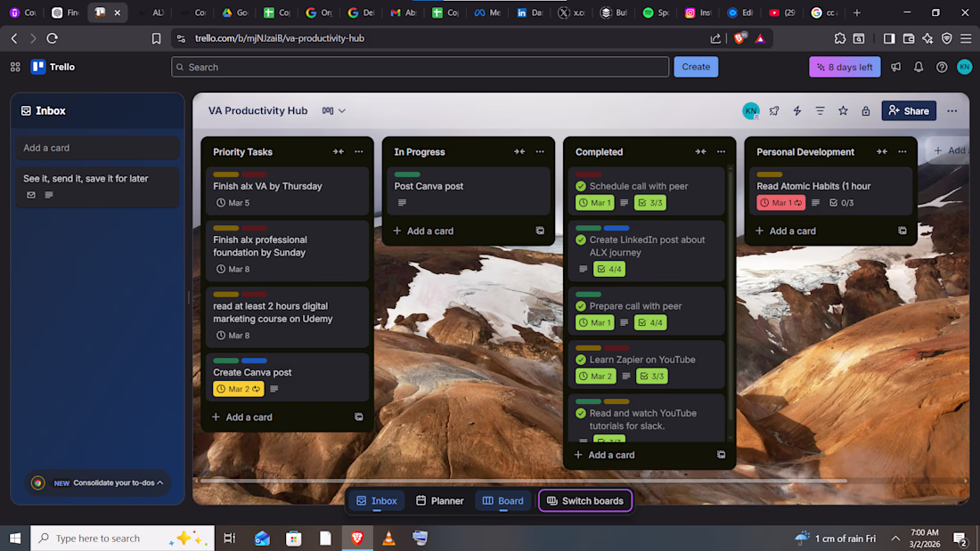Uncheck Learn Zapier on YouTube card
The width and height of the screenshot is (980, 551).
tap(581, 360)
